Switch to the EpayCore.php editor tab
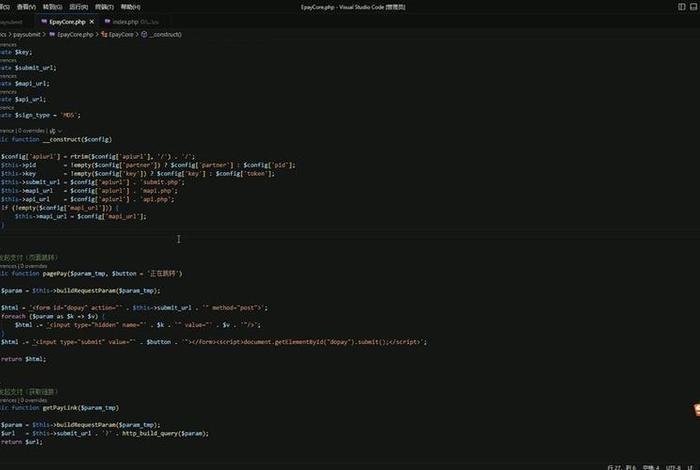 (x=67, y=22)
